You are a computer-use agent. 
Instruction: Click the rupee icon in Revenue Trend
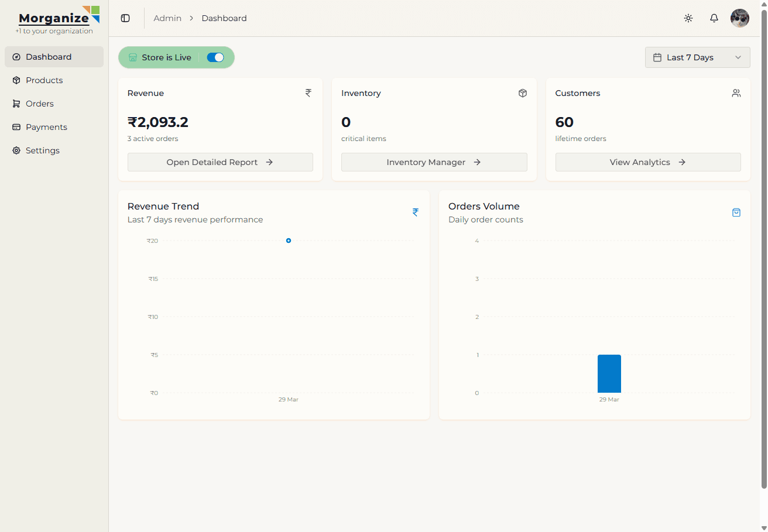tap(416, 212)
